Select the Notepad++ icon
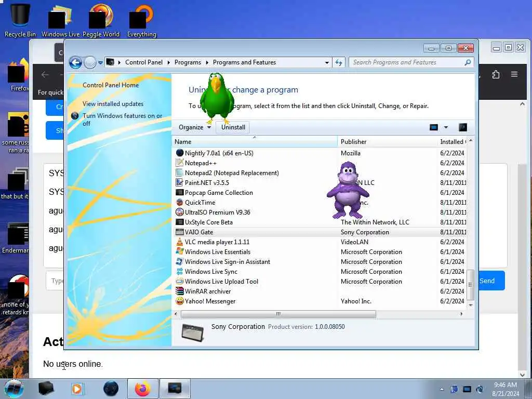The width and height of the screenshot is (532, 399). coord(179,163)
